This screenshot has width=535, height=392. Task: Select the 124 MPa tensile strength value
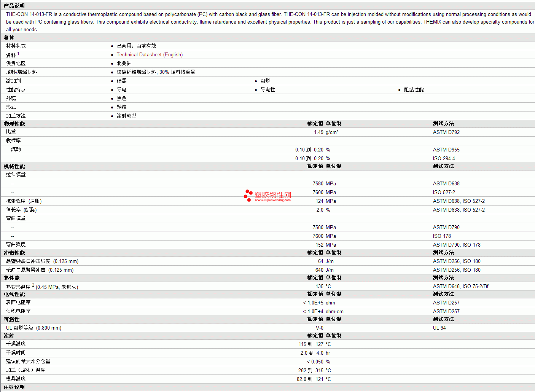(325, 201)
